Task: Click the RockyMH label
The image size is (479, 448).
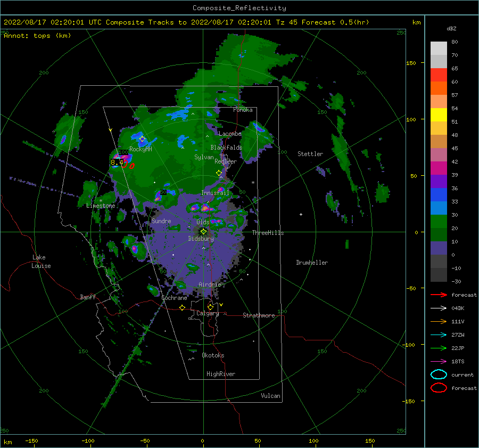Action: pos(141,149)
